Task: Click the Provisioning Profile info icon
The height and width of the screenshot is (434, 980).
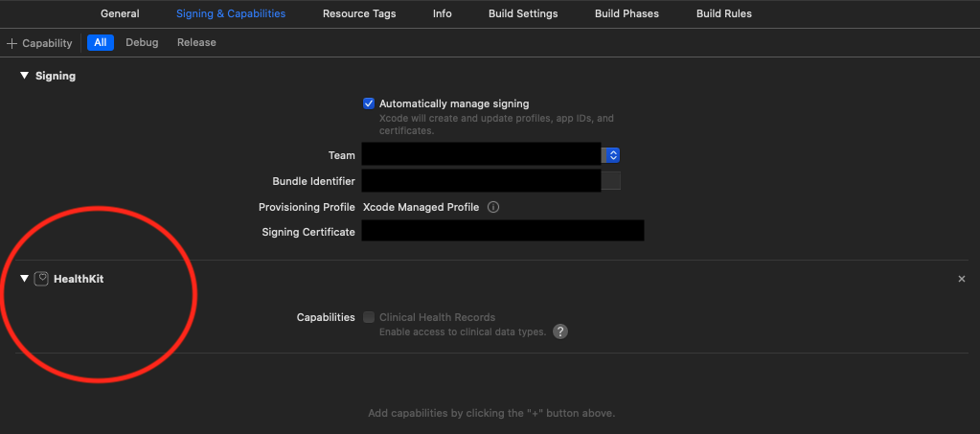Action: [x=493, y=207]
